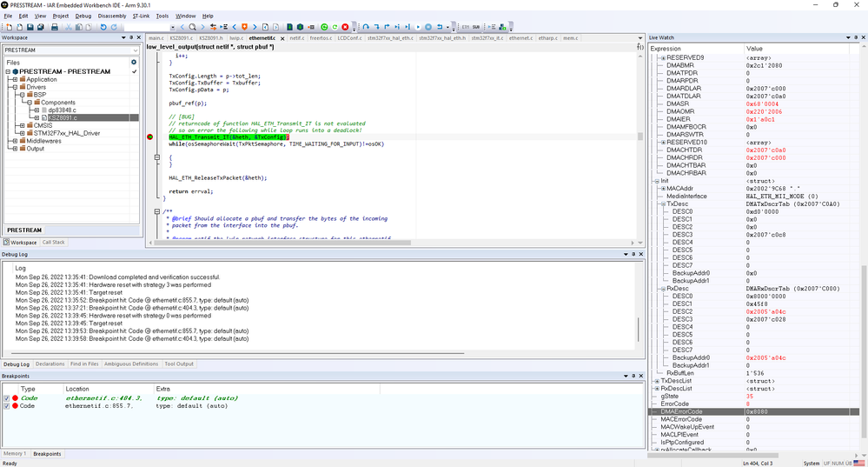868x467 pixels.
Task: Expand MACAddr node in Live Watch
Action: point(663,189)
